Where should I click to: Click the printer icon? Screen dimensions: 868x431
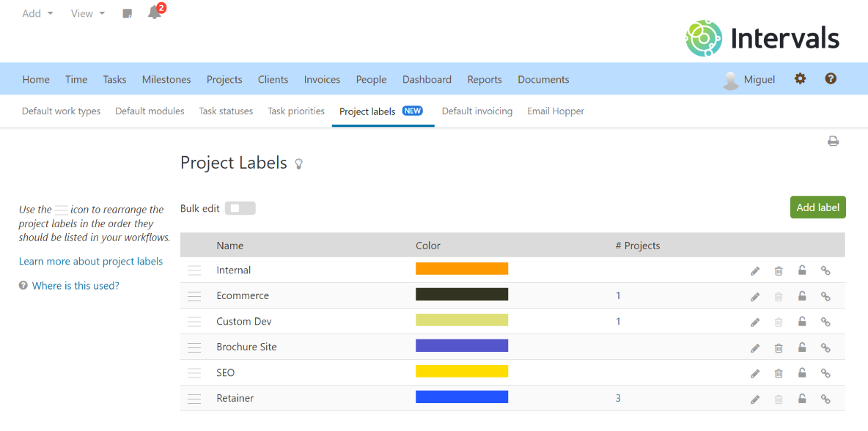[833, 141]
